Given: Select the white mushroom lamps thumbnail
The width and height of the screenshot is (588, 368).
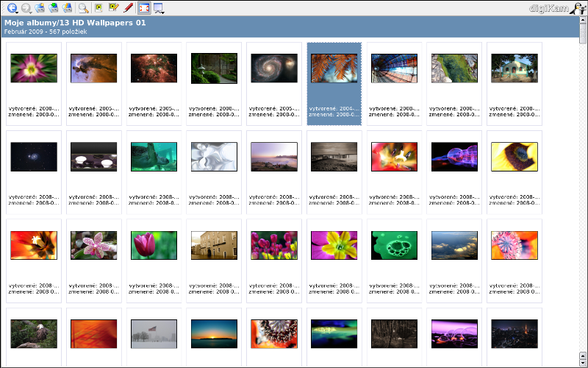Looking at the screenshot, I should [x=94, y=157].
